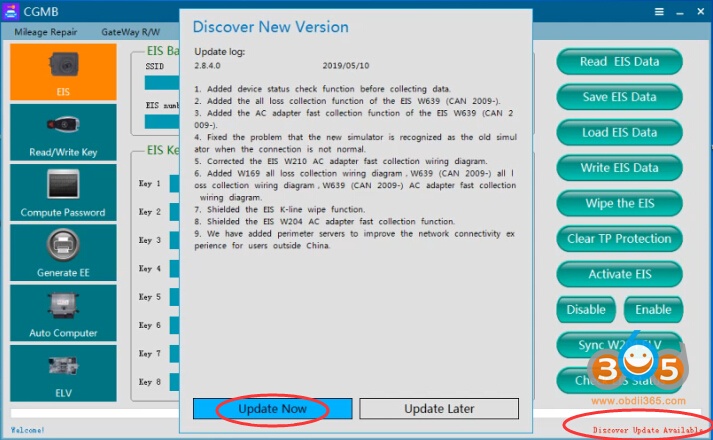
Task: Open the ELV module tile
Action: [x=63, y=373]
